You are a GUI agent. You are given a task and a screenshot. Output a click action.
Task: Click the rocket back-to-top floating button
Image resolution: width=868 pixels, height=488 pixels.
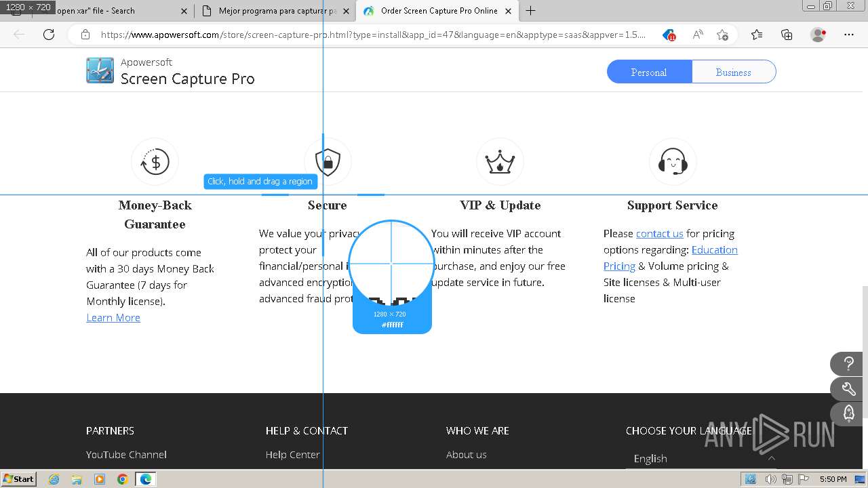[848, 413]
